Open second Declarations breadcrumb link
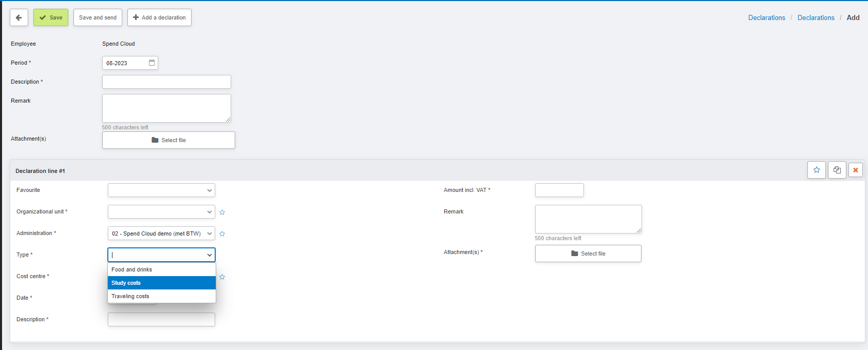The height and width of the screenshot is (350, 868). (x=816, y=17)
